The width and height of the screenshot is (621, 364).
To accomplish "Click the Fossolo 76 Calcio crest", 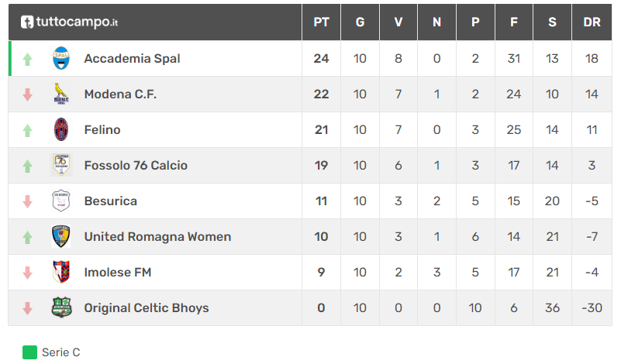I will coord(61,165).
